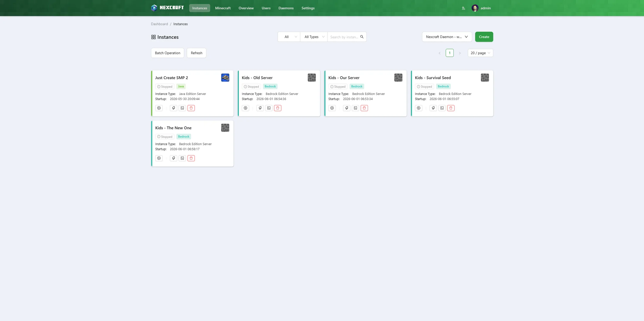Open the All Types filter dropdown

[314, 37]
